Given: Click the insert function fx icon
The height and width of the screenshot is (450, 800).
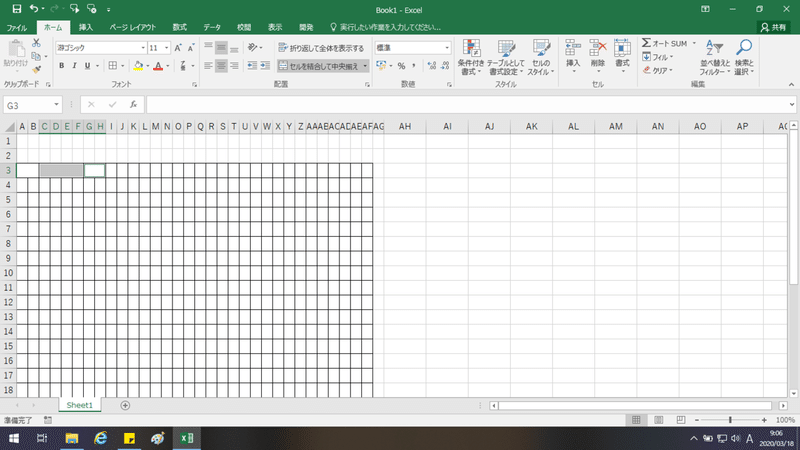Looking at the screenshot, I should (133, 105).
